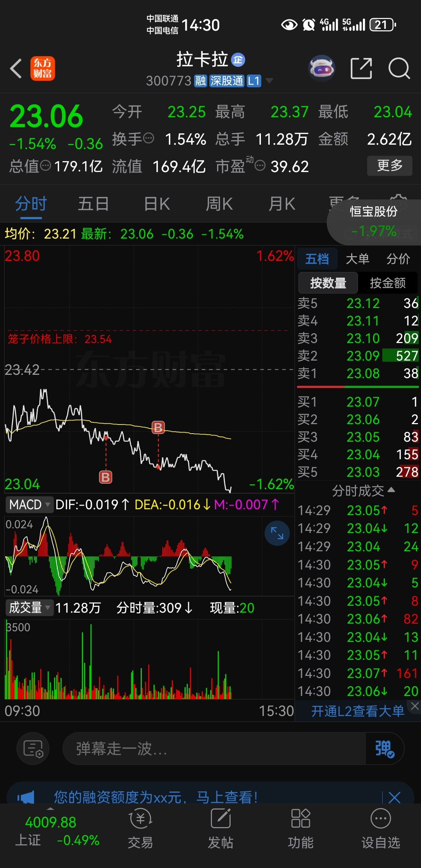The width and height of the screenshot is (421, 868).
Task: Tap the 4G signal strength indicator
Action: point(329,24)
